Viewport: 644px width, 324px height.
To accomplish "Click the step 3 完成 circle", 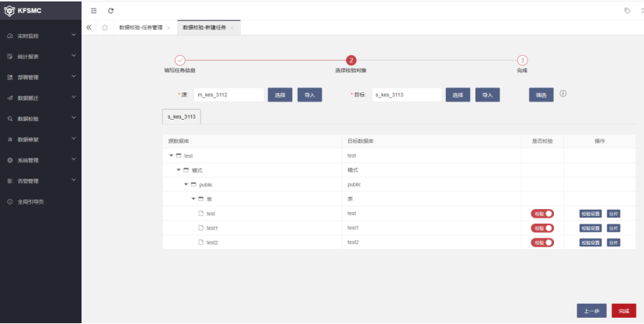I will tap(522, 61).
